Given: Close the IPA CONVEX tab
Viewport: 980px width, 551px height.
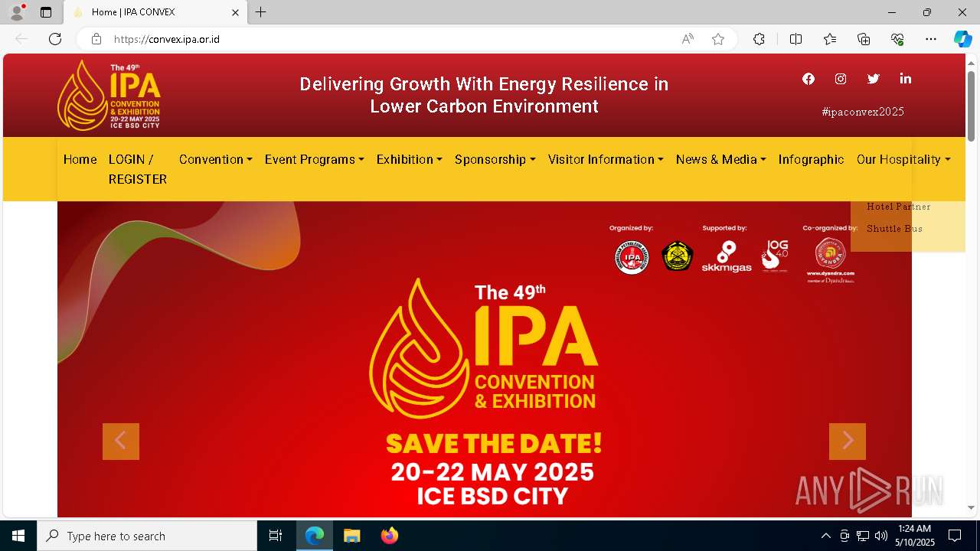Looking at the screenshot, I should click(x=235, y=12).
